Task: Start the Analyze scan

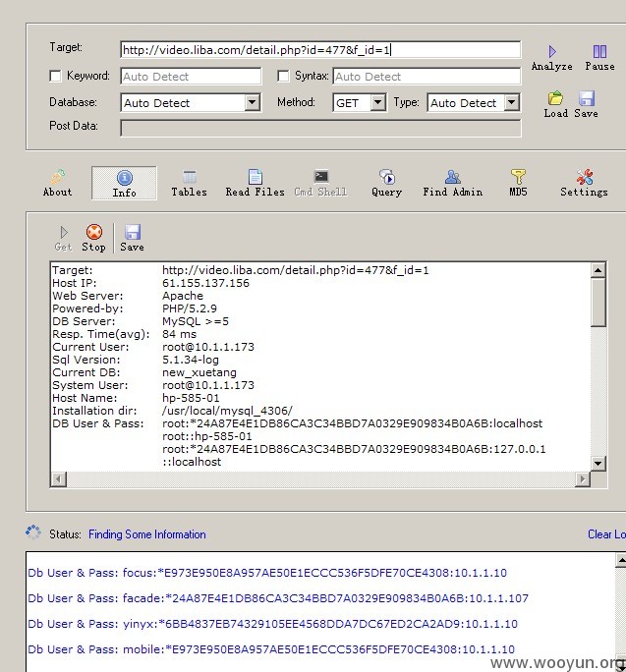Action: click(552, 58)
